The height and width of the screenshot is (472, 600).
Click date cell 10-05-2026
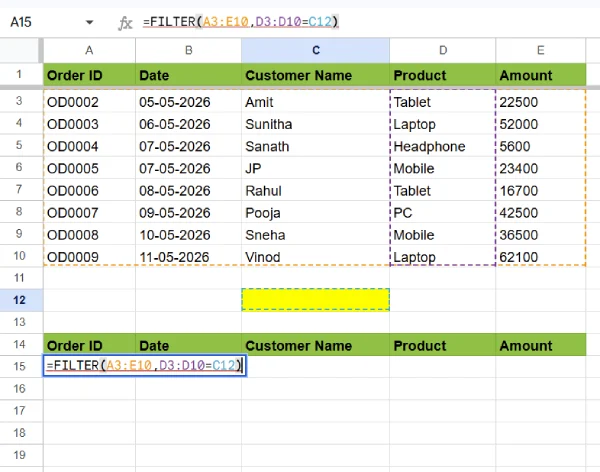[188, 235]
